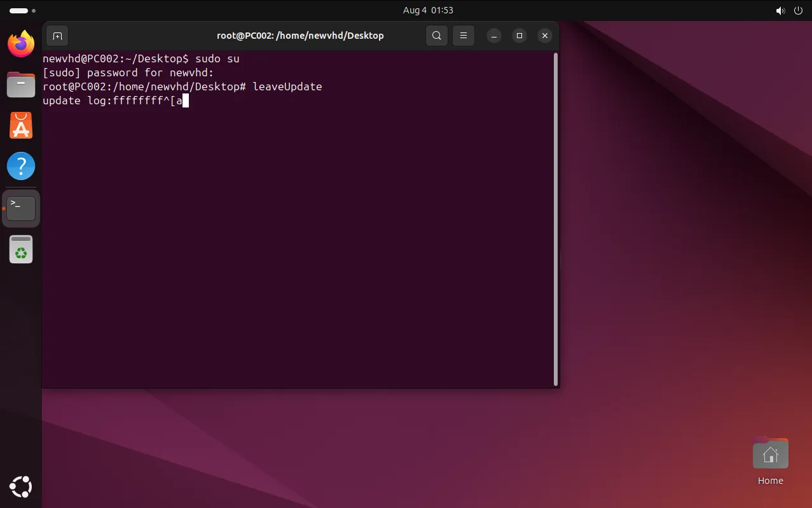Open the power menu icon

coord(799,11)
